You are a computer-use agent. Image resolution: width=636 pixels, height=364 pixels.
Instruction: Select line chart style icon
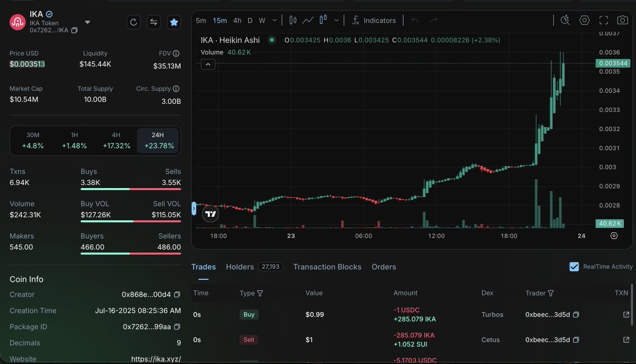pos(308,20)
